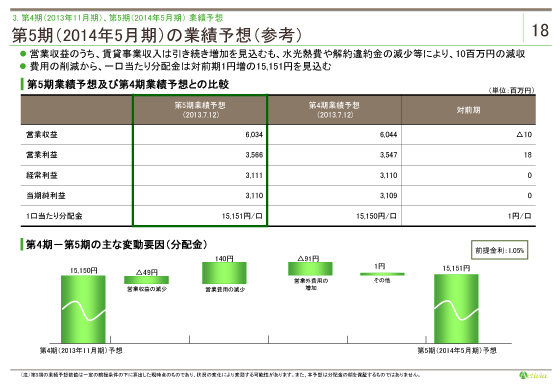Click the Activia logo in footer
The width and height of the screenshot is (560, 388).
tap(533, 375)
